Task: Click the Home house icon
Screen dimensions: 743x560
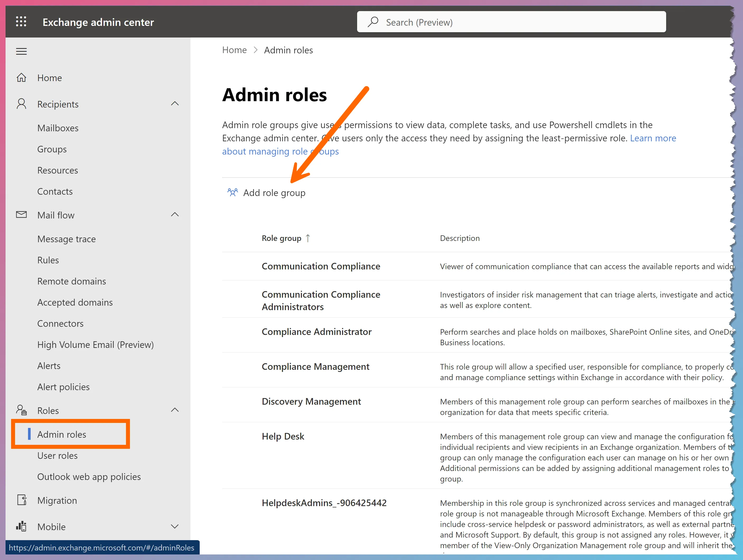Action: pos(21,78)
